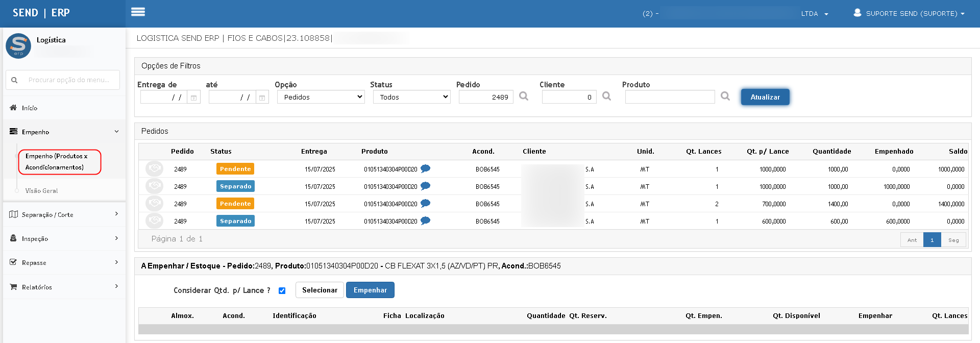Click the Saldo column header

(x=958, y=152)
